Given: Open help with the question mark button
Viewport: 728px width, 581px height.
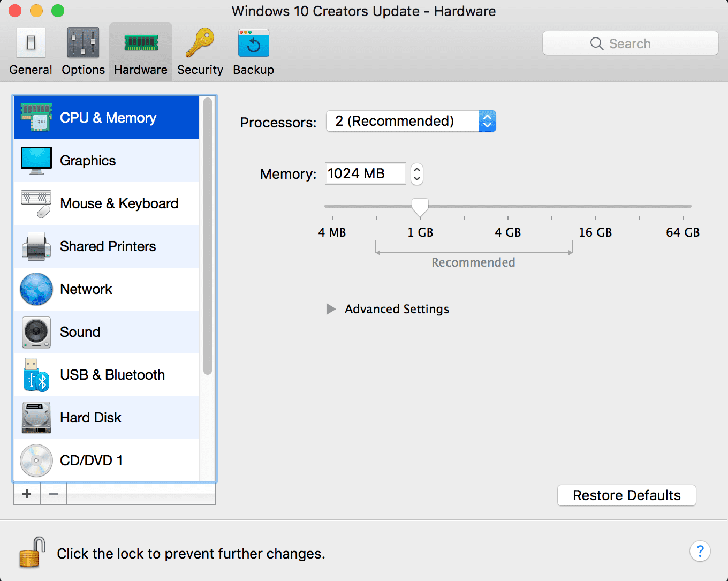Looking at the screenshot, I should tap(700, 551).
